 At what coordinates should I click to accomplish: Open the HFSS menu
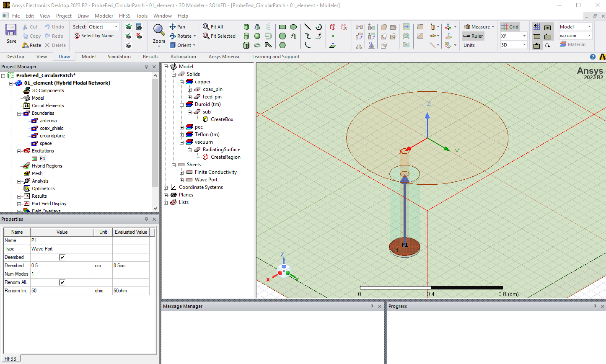[x=124, y=16]
